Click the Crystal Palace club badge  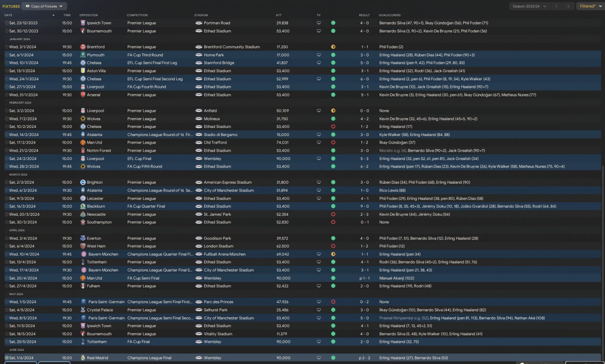coord(83,310)
